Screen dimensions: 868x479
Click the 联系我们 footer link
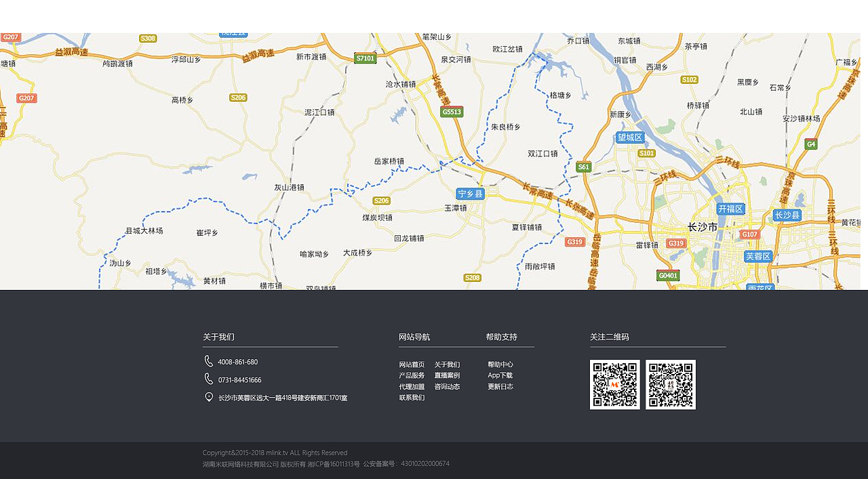click(412, 398)
